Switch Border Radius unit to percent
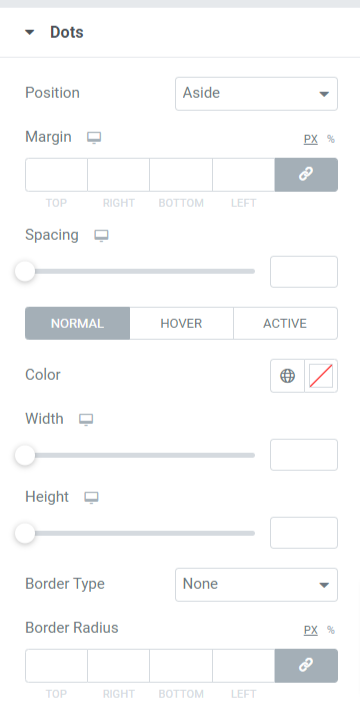The height and width of the screenshot is (716, 360). point(331,630)
